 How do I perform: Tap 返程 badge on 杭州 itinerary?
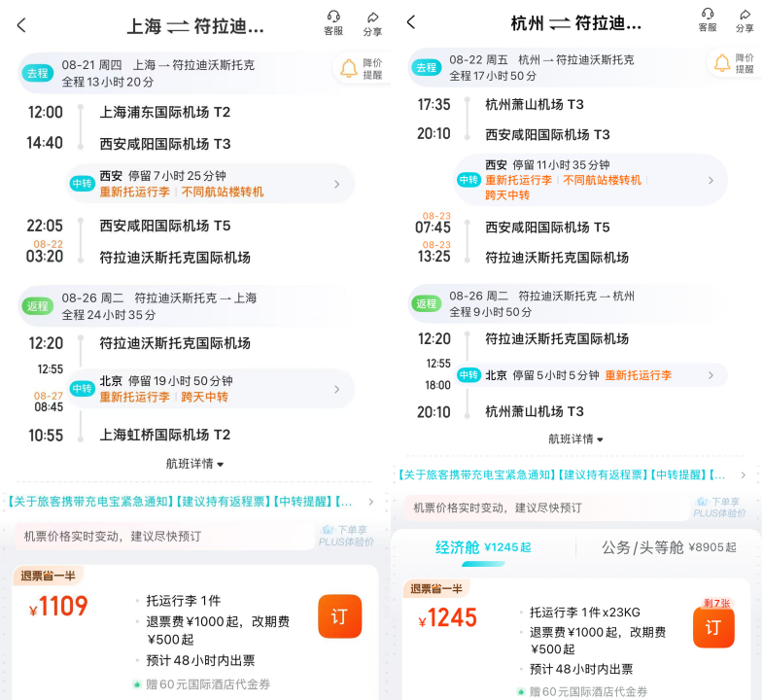pos(427,303)
